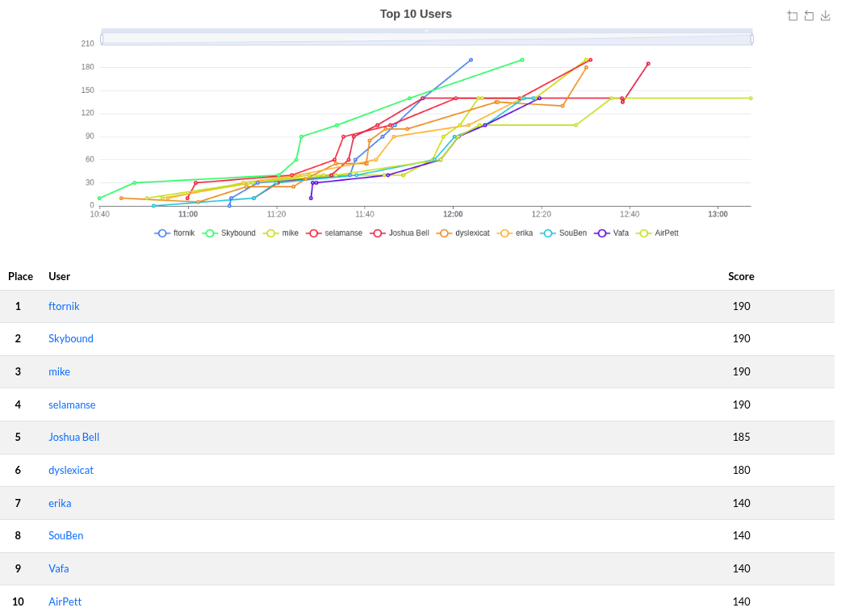Toggle selamanse line visibility in legend
Viewport: 841px width, 616px height.
334,233
